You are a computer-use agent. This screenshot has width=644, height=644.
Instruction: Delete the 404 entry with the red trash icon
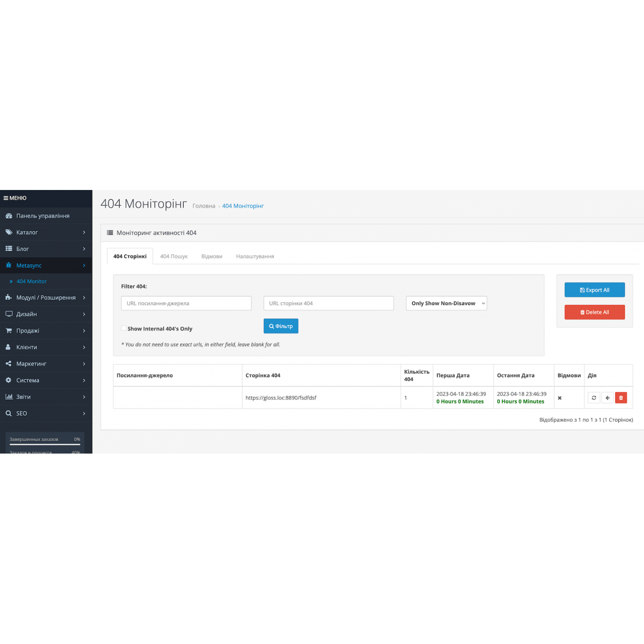tap(621, 398)
